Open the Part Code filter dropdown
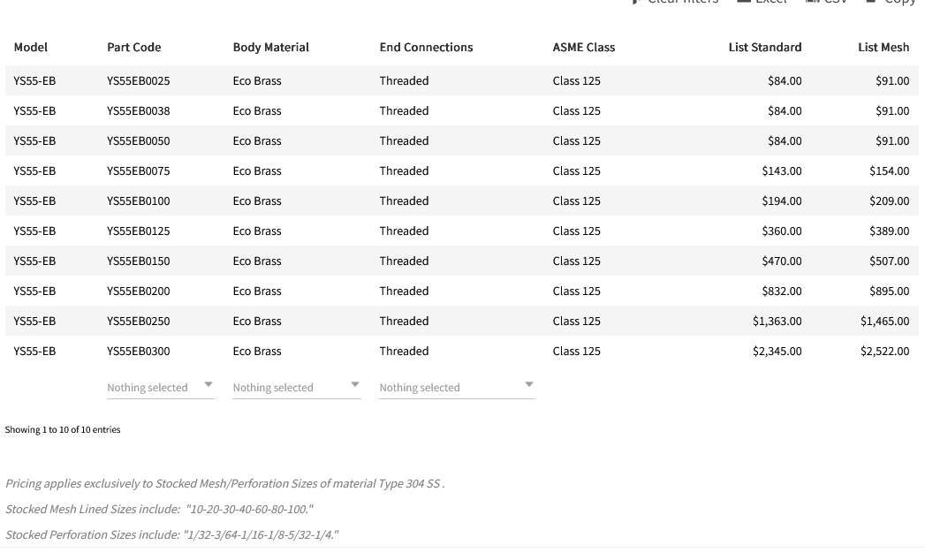This screenshot has width=925, height=560. point(160,387)
